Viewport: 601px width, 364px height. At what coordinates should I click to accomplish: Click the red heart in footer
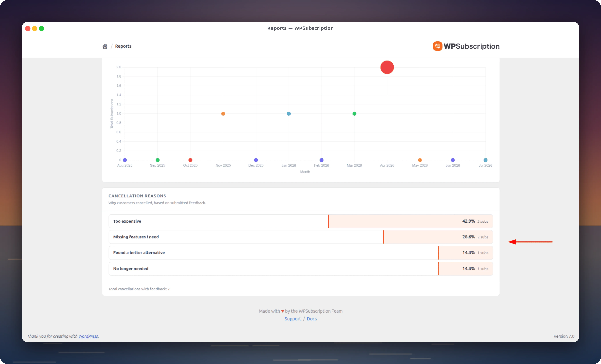pyautogui.click(x=282, y=311)
